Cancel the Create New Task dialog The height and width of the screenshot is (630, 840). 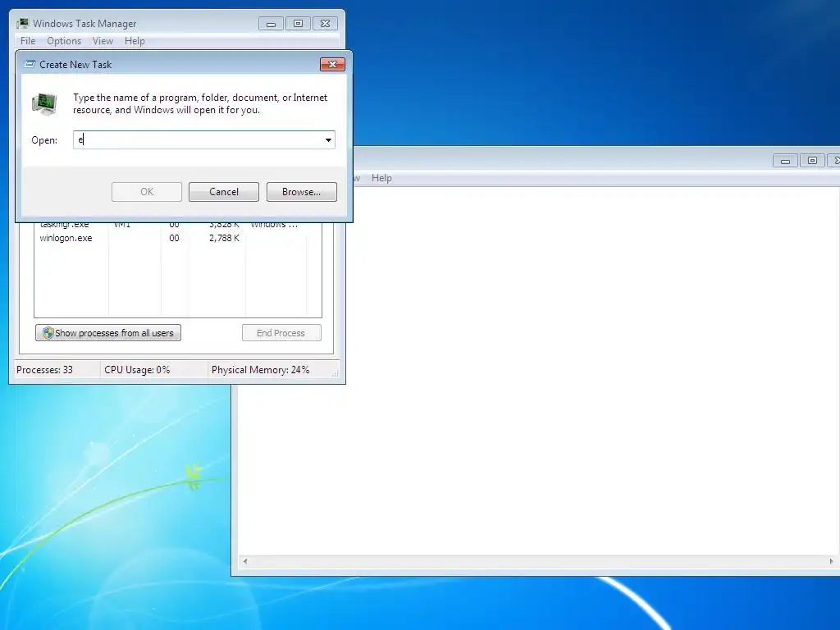224,192
